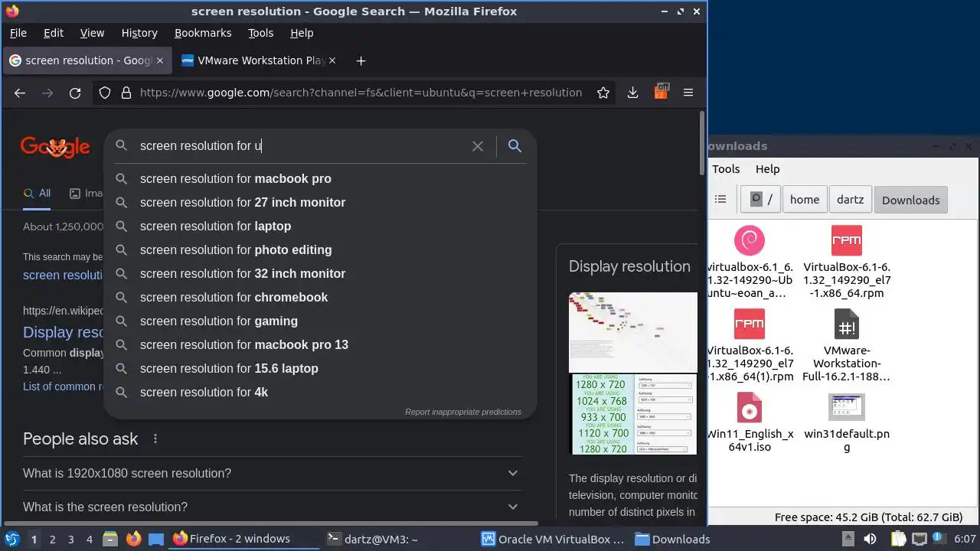Launch Firefox from the taskbar quick launch
The width and height of the screenshot is (980, 551).
133,539
